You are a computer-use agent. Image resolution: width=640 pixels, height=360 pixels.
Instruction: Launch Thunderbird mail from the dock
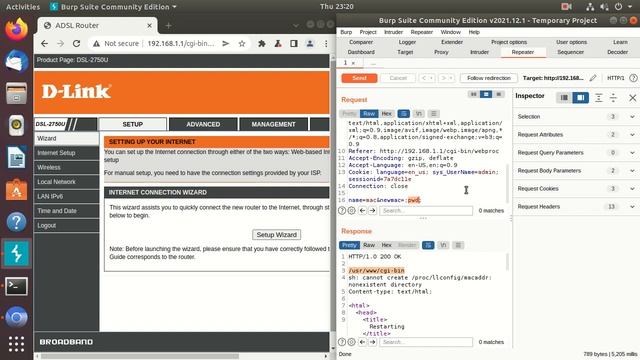16,61
